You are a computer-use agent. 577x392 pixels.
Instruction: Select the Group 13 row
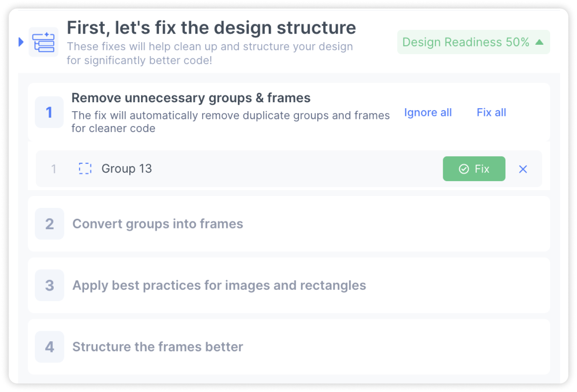256,169
